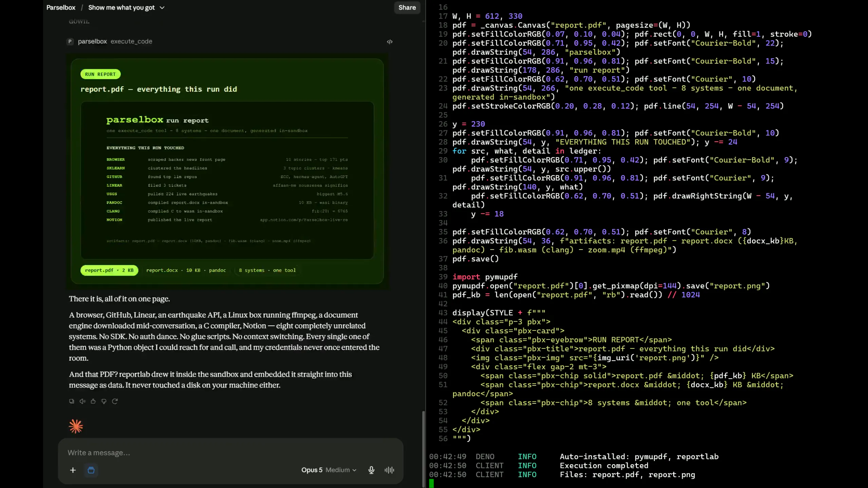Toggle the code view icon for execute_code
Viewport: 868px width, 488px height.
click(x=390, y=41)
